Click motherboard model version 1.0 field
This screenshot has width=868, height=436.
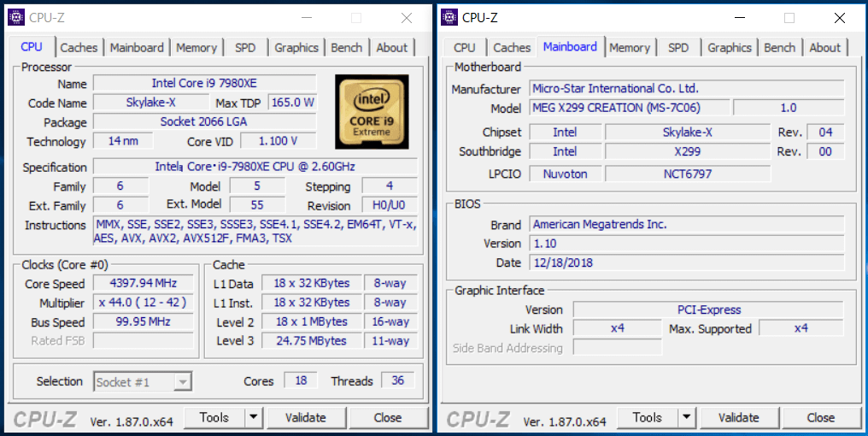click(789, 108)
